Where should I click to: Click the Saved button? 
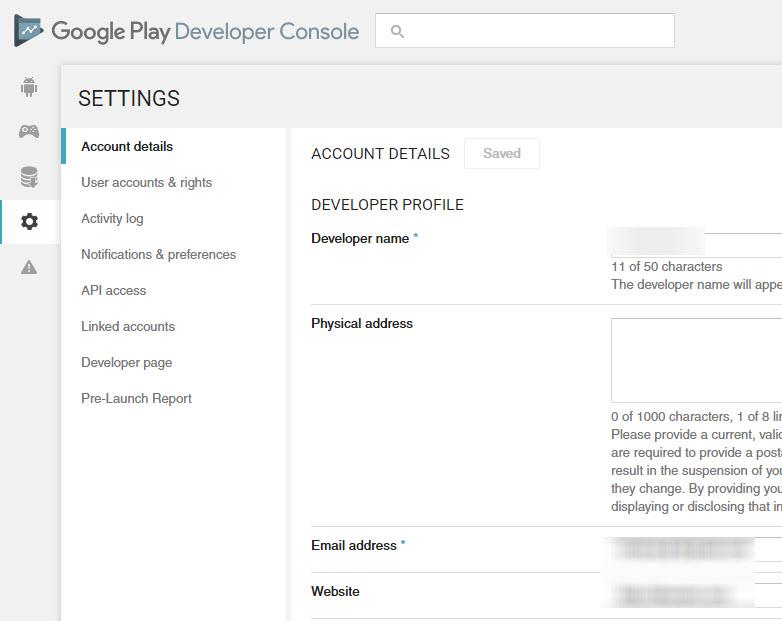[502, 153]
